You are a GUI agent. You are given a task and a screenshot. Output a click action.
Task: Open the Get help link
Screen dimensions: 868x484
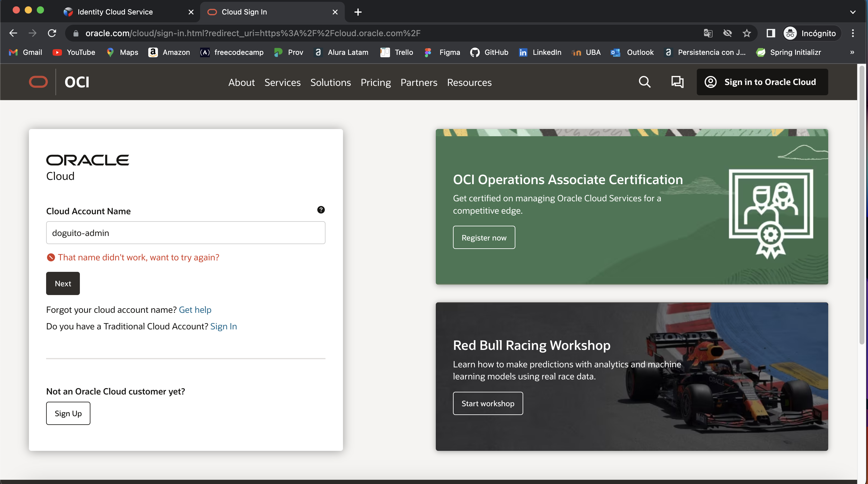(195, 310)
